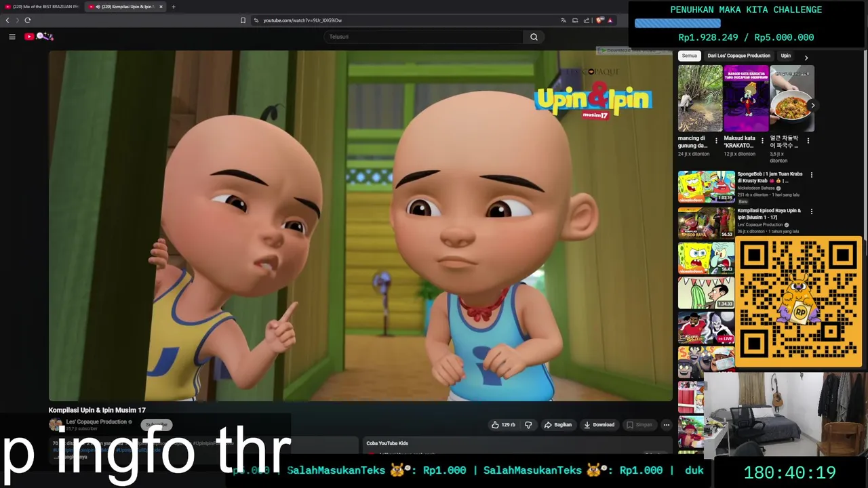Click the Les' Copaque channel avatar

tap(55, 425)
